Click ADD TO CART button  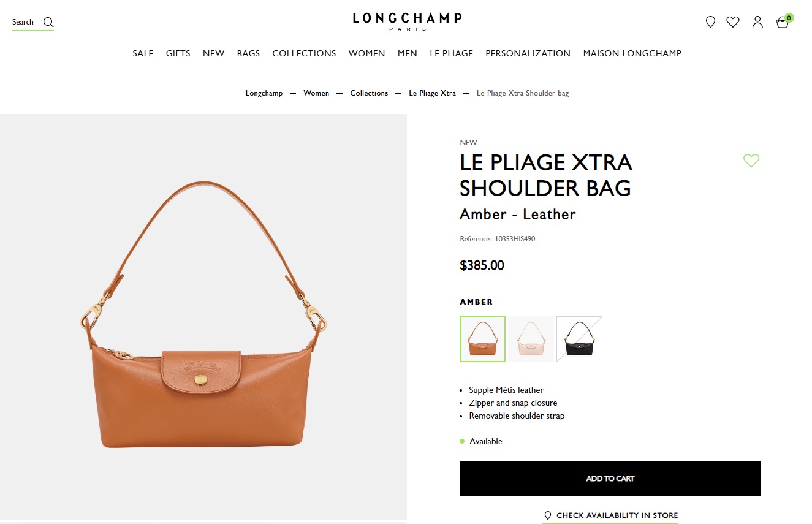pos(610,479)
